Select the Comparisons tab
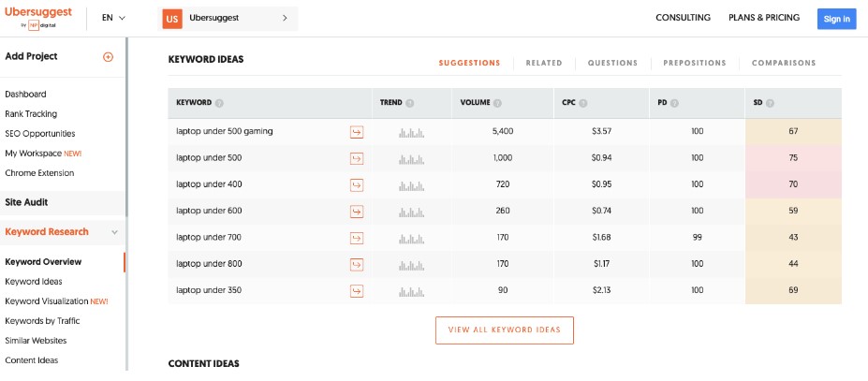The height and width of the screenshot is (381, 868). pos(784,63)
